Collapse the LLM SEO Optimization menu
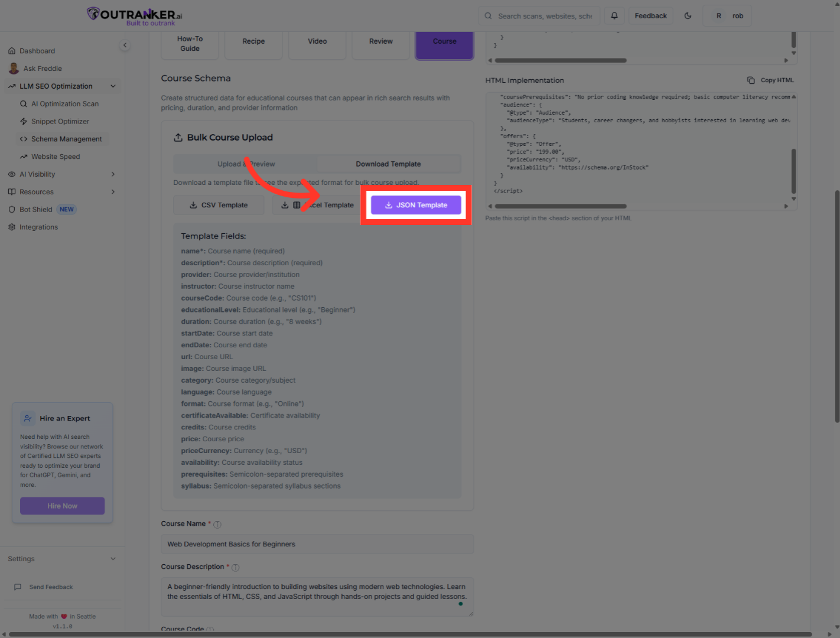The image size is (840, 638). [113, 86]
